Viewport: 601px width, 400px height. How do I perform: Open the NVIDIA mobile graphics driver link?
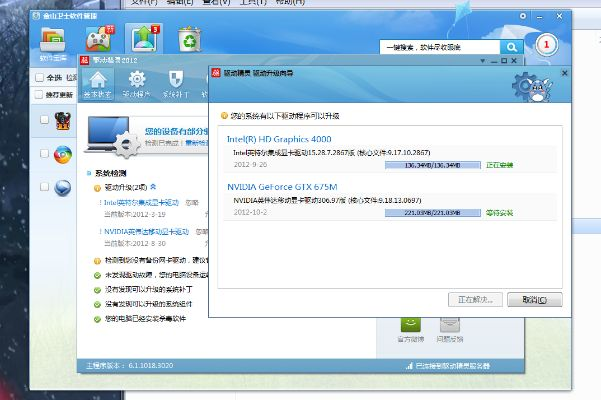pyautogui.click(x=146, y=231)
